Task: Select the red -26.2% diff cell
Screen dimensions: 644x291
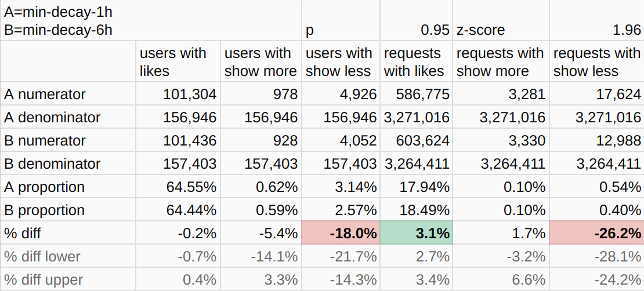Action: [596, 233]
